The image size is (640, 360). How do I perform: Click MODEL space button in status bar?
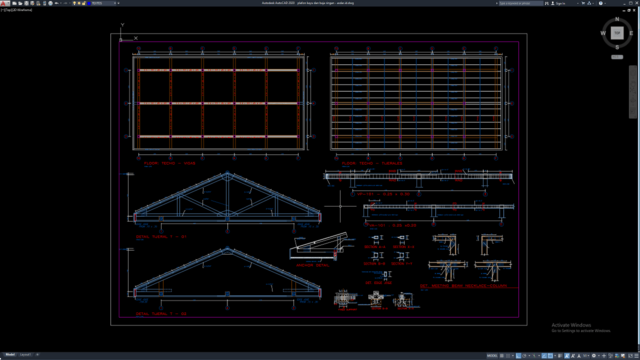coord(492,356)
